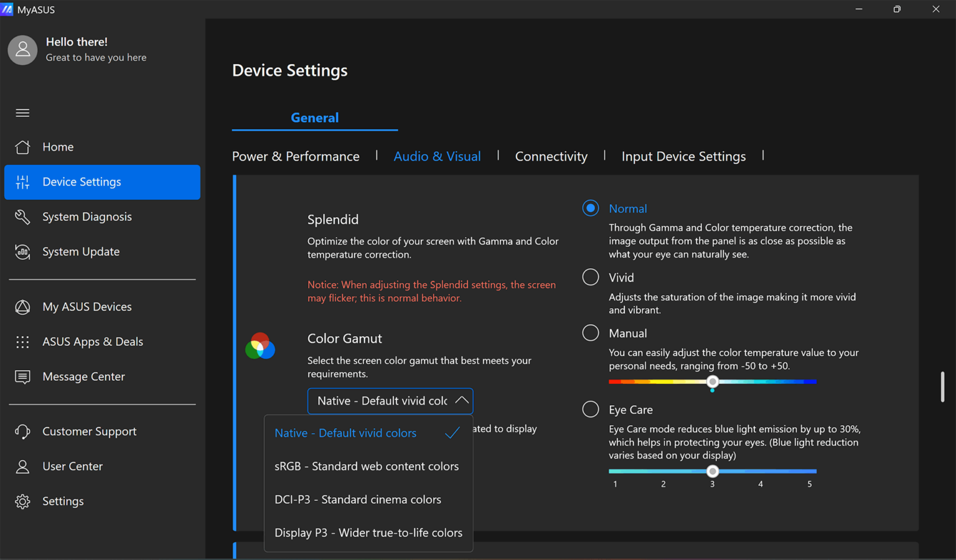Collapse the Color Gamut dropdown
This screenshot has height=560, width=956.
click(461, 401)
